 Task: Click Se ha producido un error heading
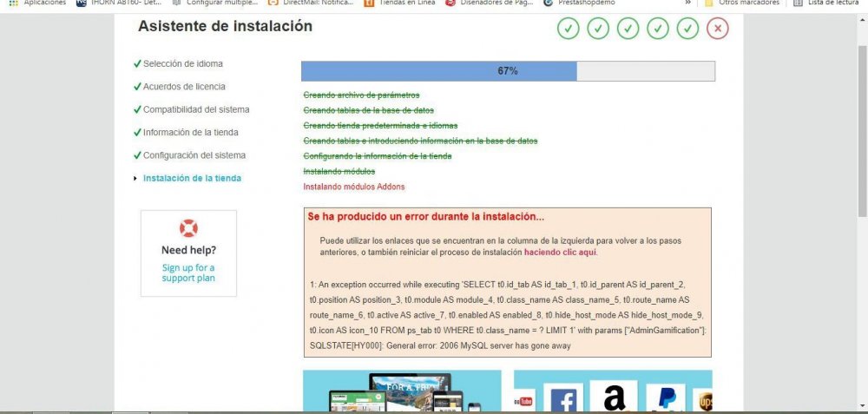click(425, 217)
